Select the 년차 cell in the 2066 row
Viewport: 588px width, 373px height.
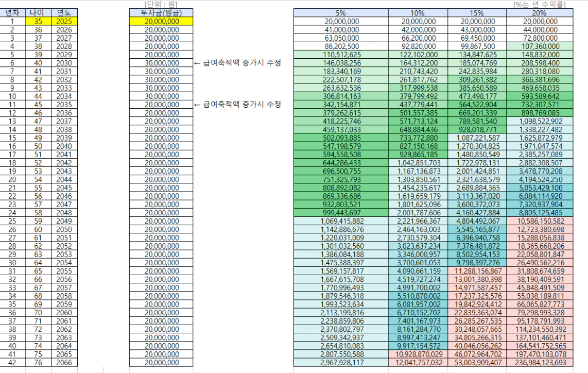[x=12, y=363]
